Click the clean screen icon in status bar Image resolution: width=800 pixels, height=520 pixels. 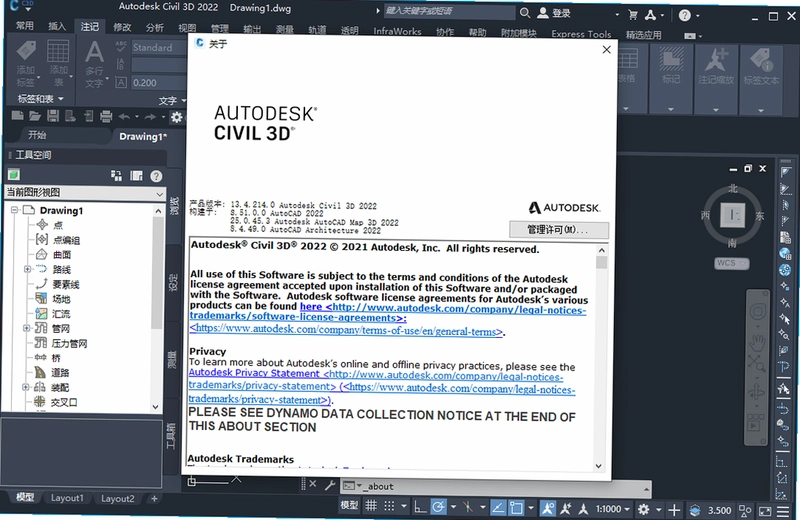click(x=765, y=511)
